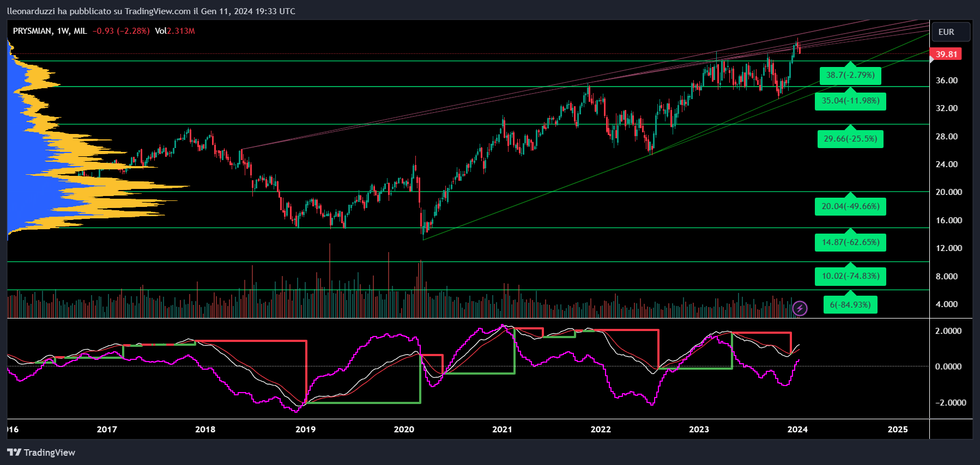Click the purple lightning bolt icon
Image resolution: width=980 pixels, height=465 pixels.
(800, 309)
